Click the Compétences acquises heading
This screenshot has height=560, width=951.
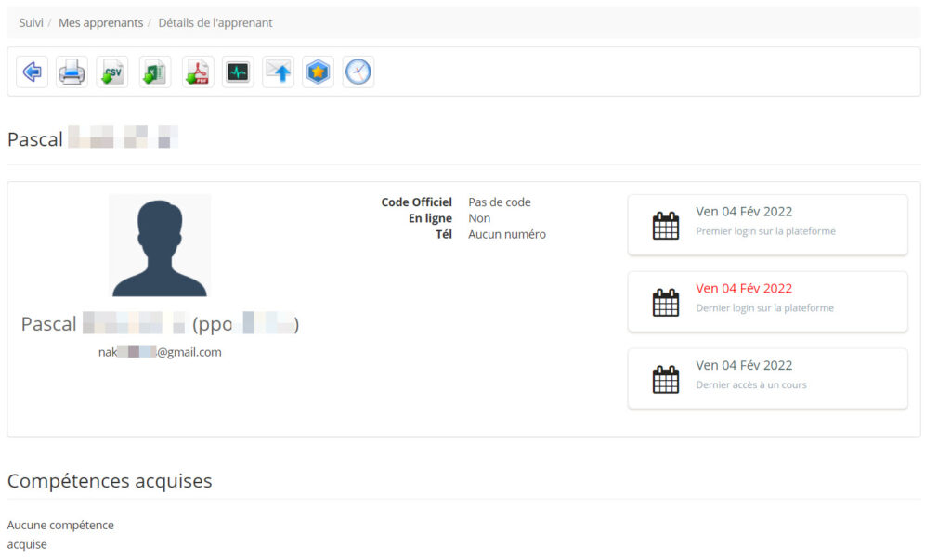tap(110, 480)
